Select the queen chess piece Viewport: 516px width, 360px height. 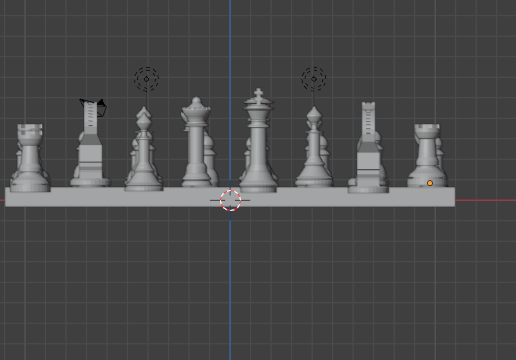coord(197,143)
